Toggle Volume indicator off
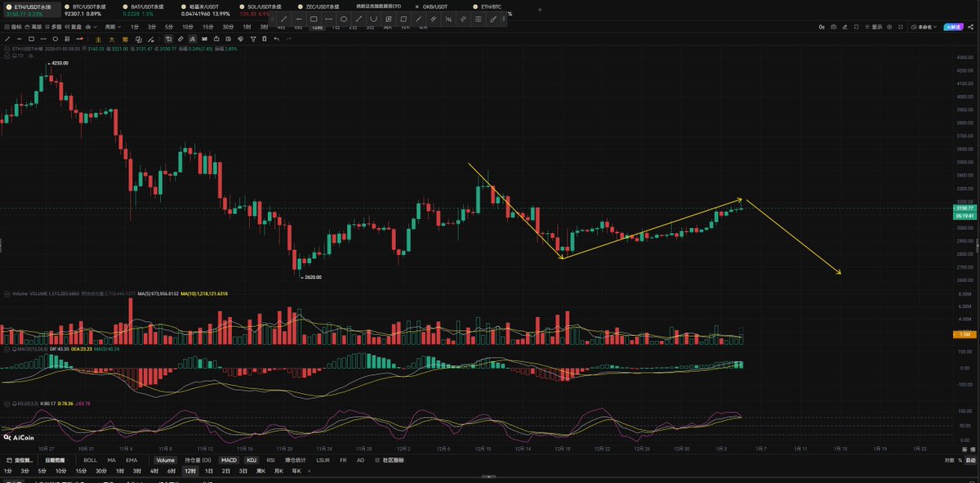The width and height of the screenshot is (980, 483). 166,460
